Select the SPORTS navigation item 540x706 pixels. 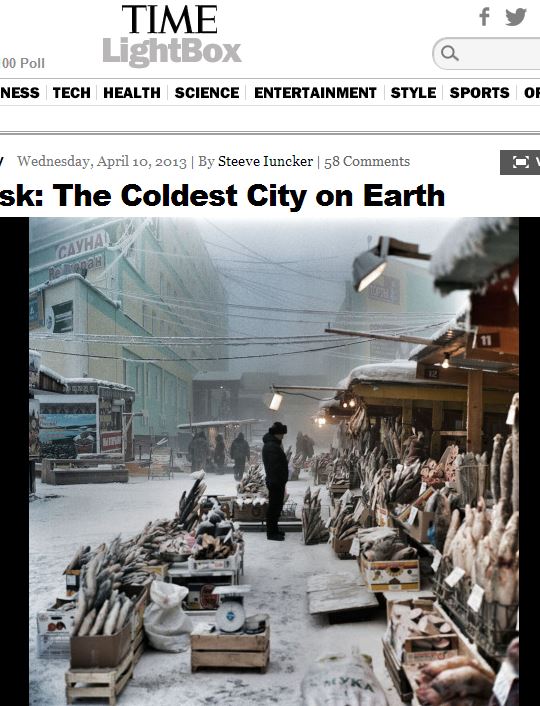coord(479,93)
